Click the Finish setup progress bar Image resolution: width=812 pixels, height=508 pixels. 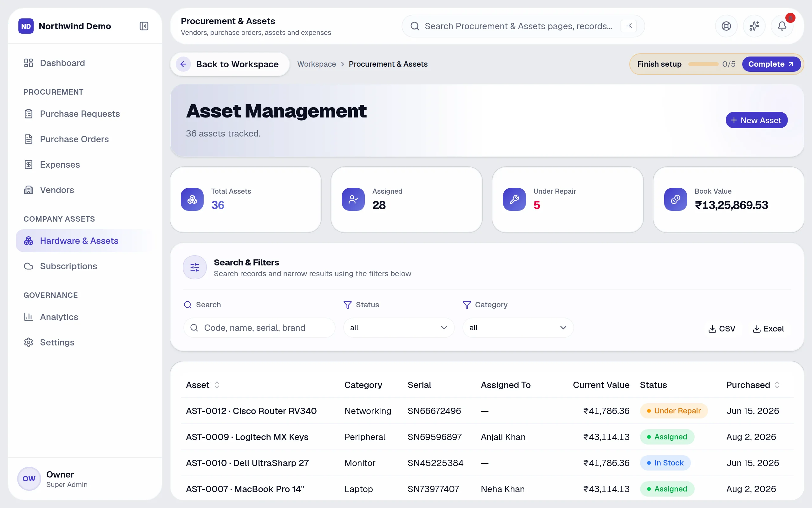point(703,64)
